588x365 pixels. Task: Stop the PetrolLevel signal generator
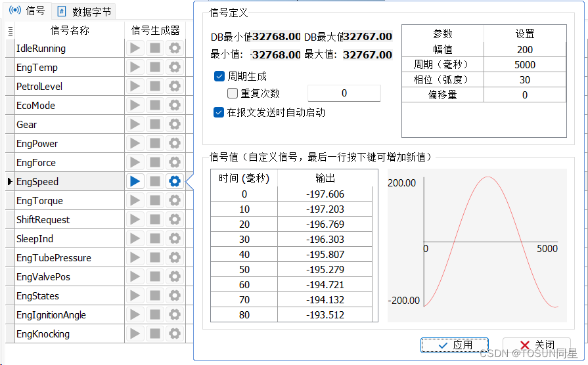(155, 86)
